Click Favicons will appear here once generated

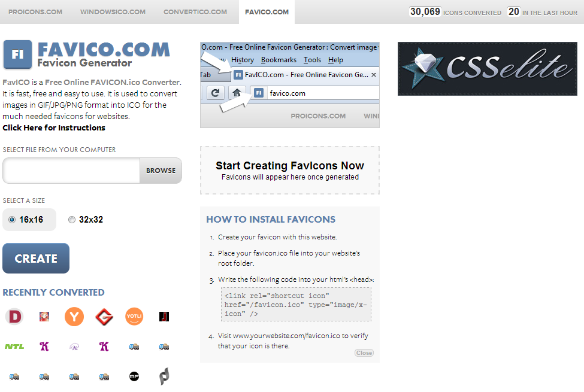click(x=290, y=177)
